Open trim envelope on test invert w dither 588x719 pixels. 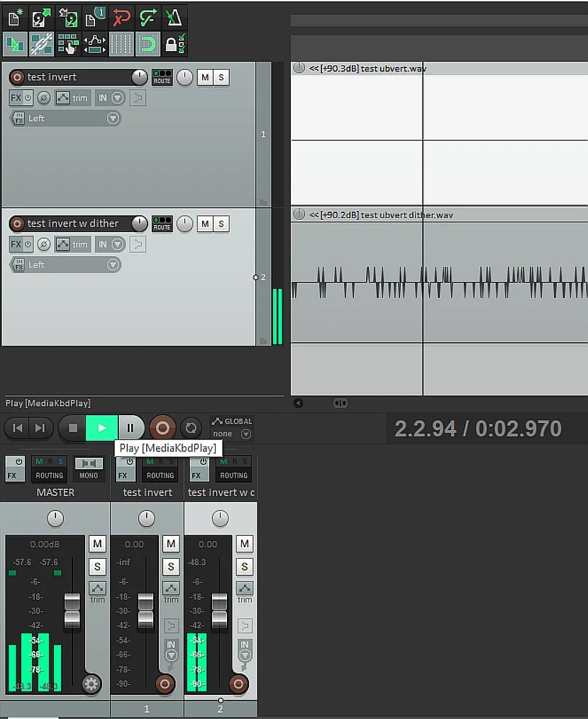pos(72,244)
